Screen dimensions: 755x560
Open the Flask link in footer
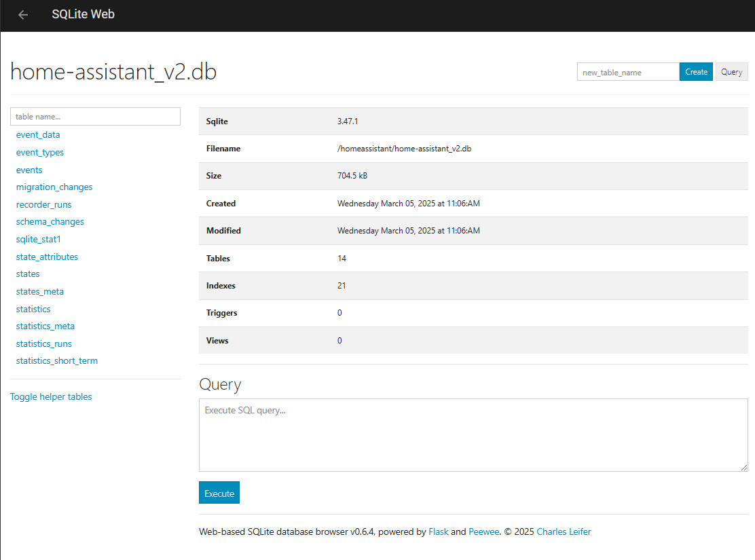tap(439, 531)
